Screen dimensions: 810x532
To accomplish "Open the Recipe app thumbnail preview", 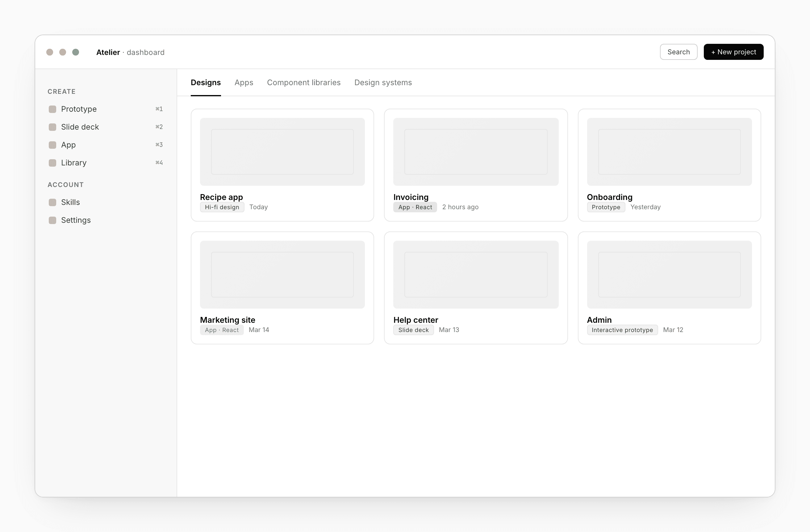I will tap(282, 152).
